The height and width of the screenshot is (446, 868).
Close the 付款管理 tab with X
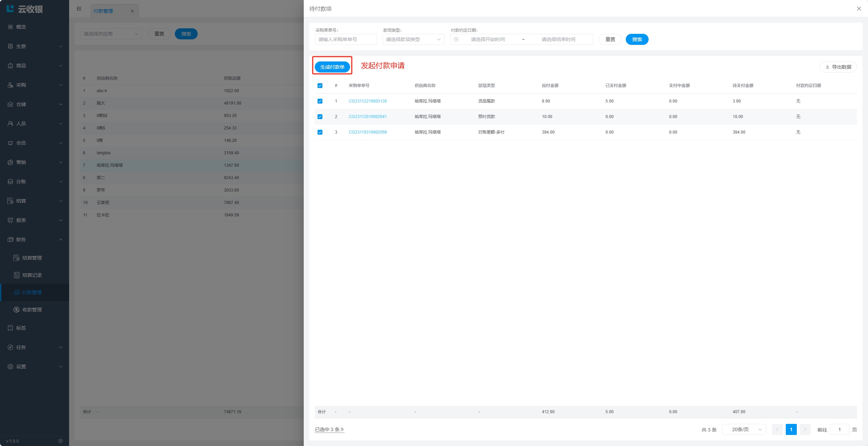(x=132, y=11)
